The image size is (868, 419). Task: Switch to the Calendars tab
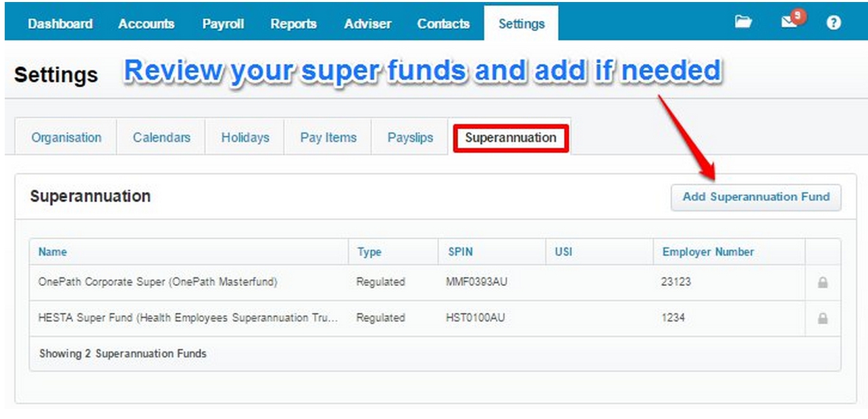click(x=161, y=138)
